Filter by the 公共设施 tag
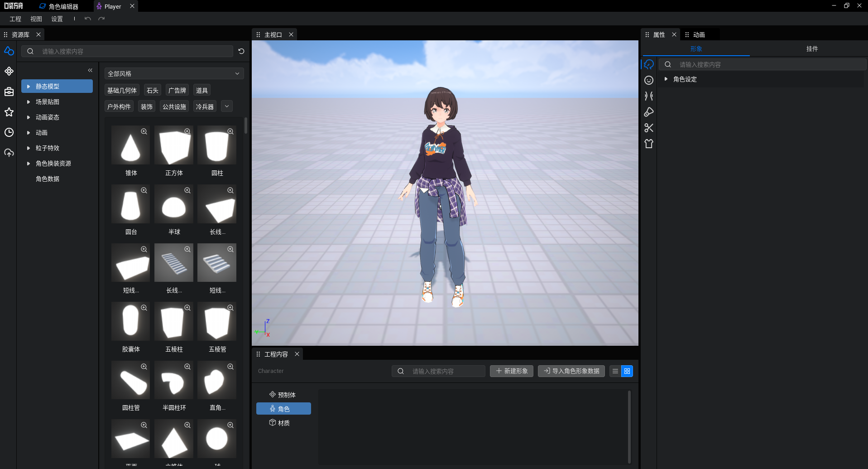 (174, 106)
